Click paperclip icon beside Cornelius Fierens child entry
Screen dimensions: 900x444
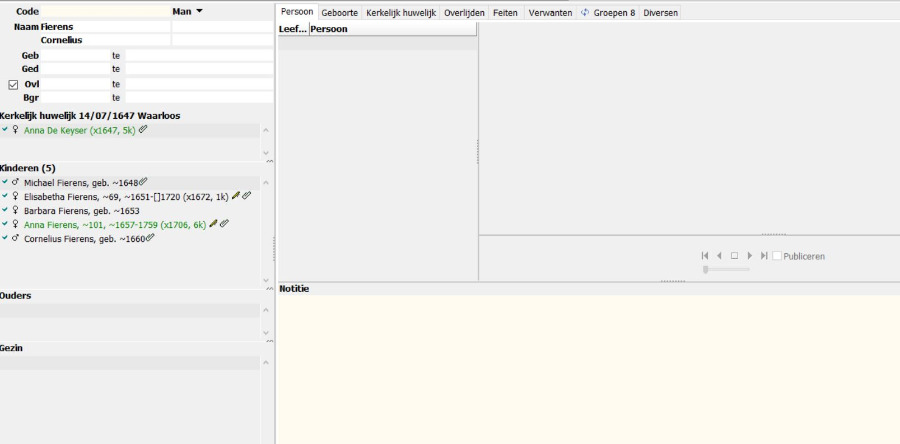[x=150, y=238]
